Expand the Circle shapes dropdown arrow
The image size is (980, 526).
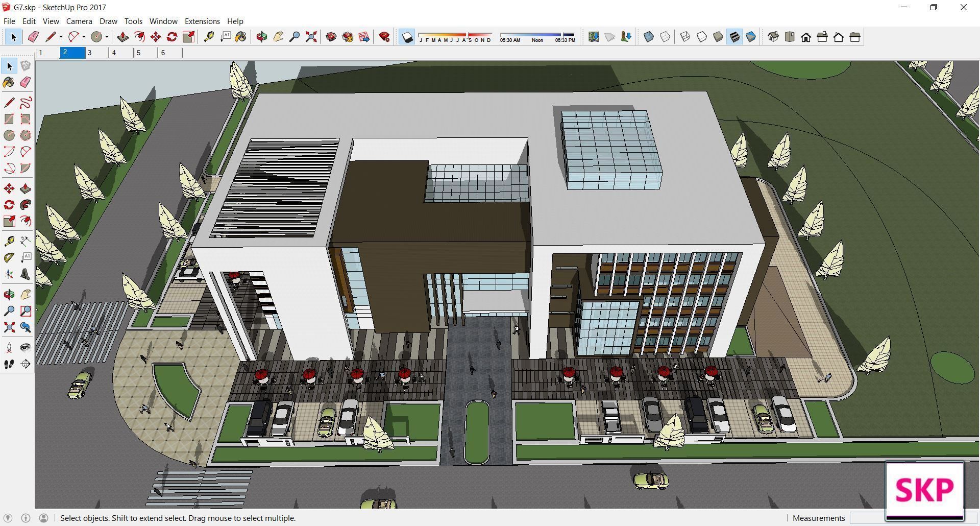coord(107,37)
